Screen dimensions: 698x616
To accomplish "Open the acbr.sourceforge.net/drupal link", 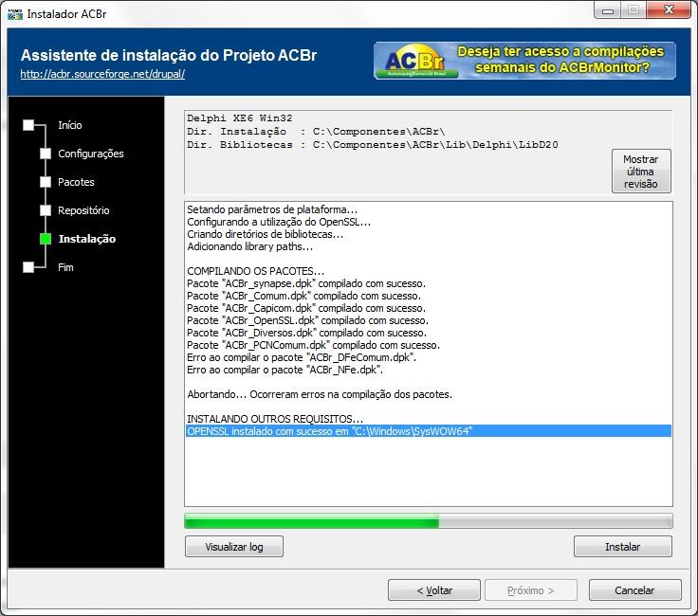I will pyautogui.click(x=102, y=74).
